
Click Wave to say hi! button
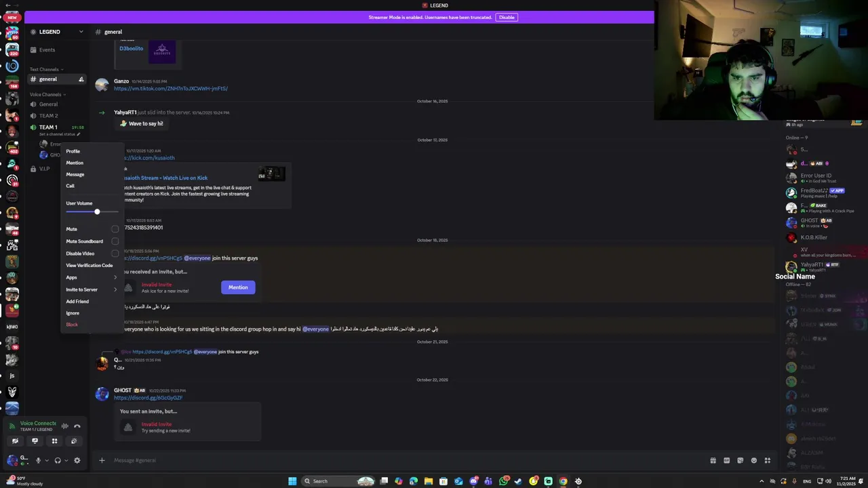pyautogui.click(x=142, y=123)
